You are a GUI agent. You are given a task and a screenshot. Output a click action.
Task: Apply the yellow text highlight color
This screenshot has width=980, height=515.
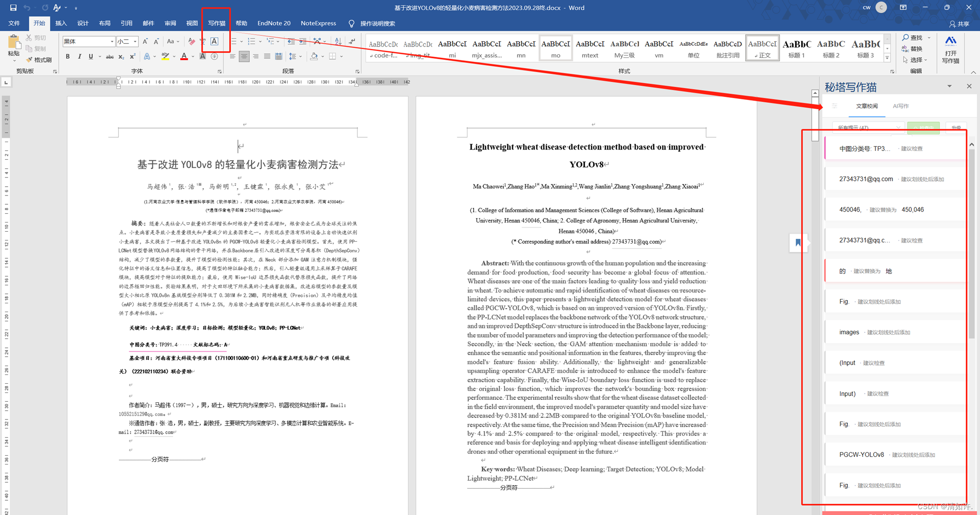pos(165,56)
